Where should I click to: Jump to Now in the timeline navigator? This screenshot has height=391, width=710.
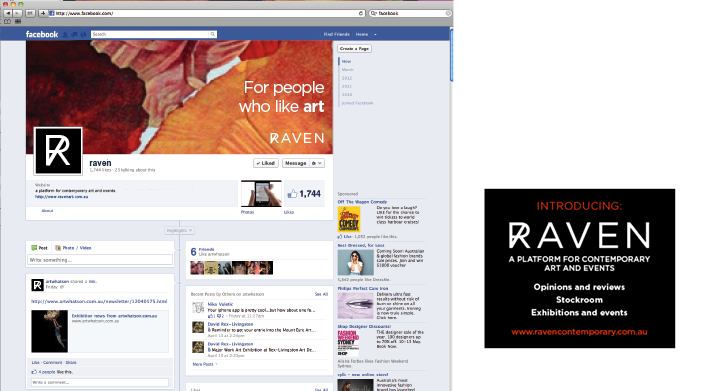346,62
